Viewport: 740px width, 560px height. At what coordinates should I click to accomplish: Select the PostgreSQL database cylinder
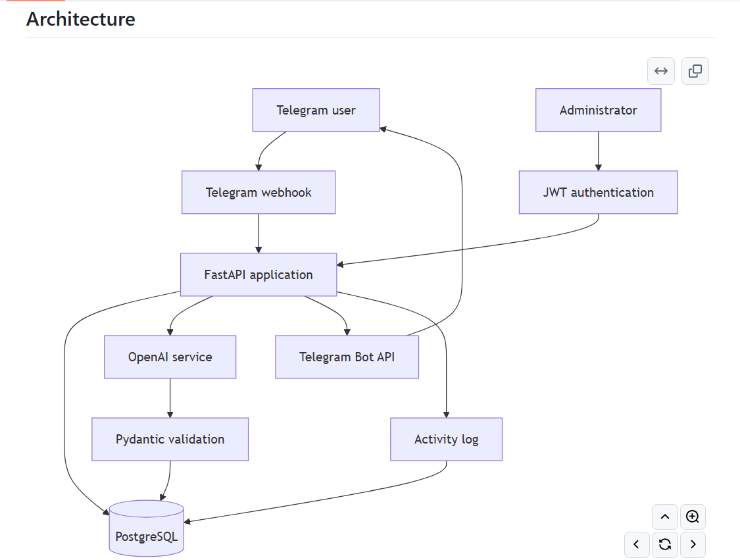tap(146, 528)
